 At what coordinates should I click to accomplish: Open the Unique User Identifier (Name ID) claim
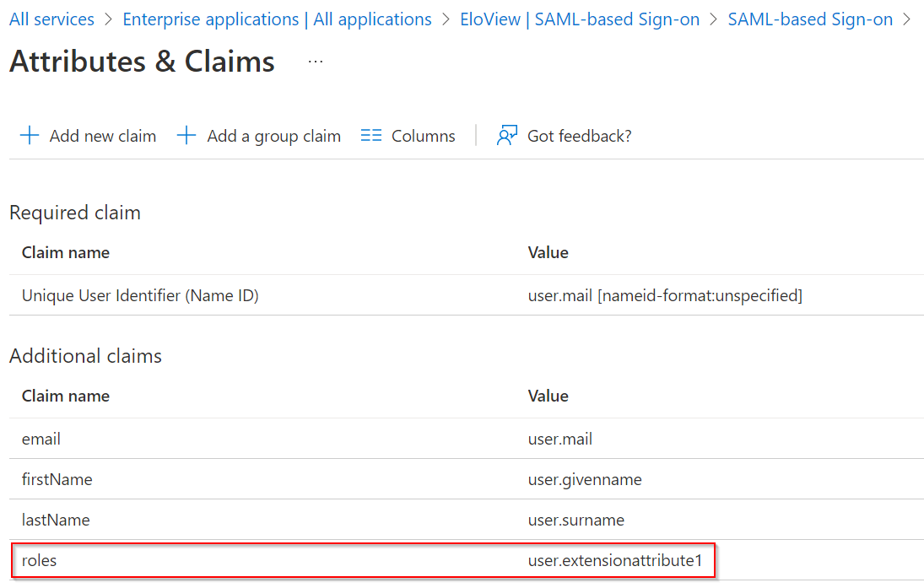click(140, 295)
